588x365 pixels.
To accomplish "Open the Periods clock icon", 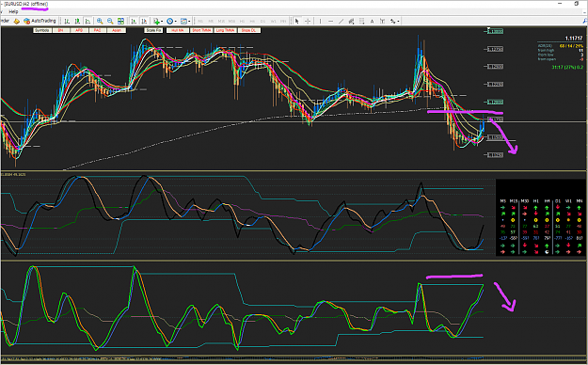I will (x=170, y=21).
